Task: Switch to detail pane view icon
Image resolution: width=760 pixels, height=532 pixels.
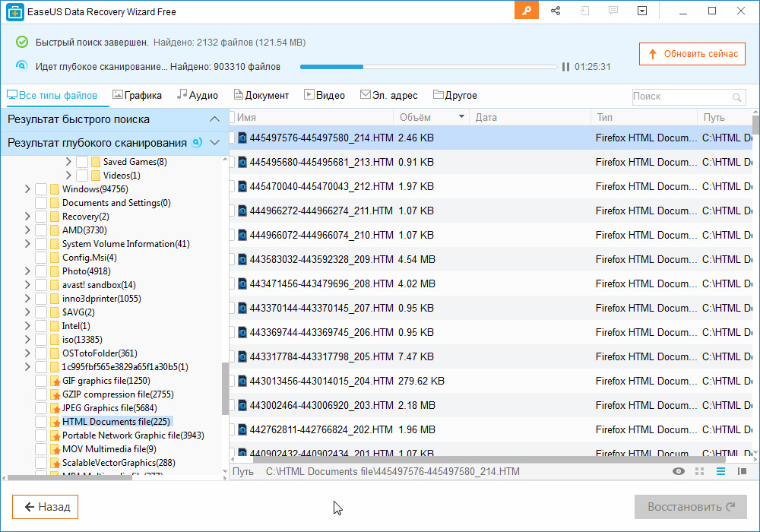Action: coord(742,471)
